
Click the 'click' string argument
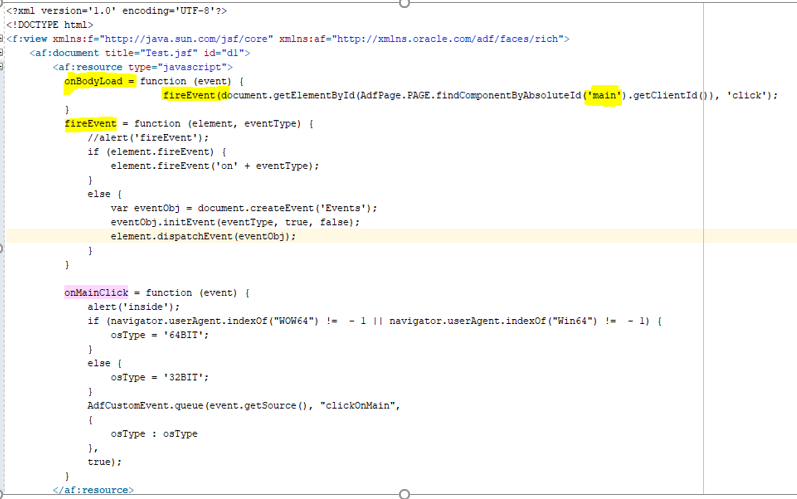click(x=746, y=95)
